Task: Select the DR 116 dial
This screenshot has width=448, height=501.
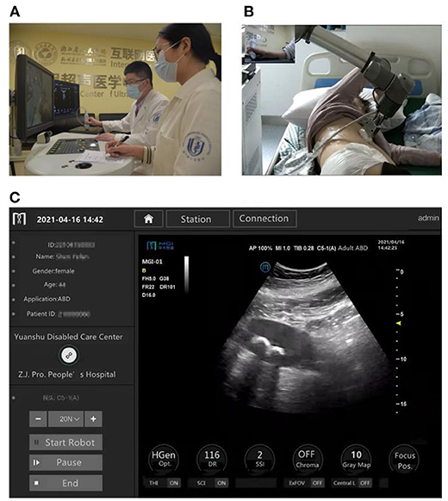Action: (x=212, y=459)
